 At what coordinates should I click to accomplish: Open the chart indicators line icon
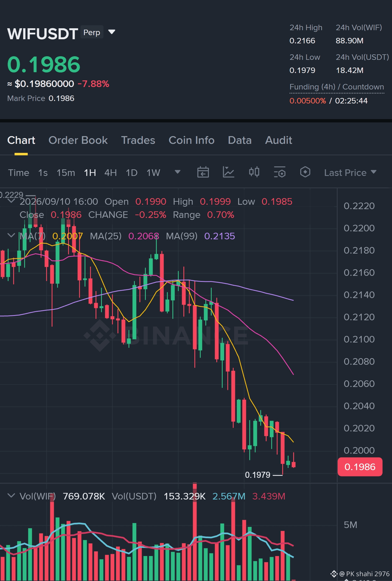click(x=228, y=172)
